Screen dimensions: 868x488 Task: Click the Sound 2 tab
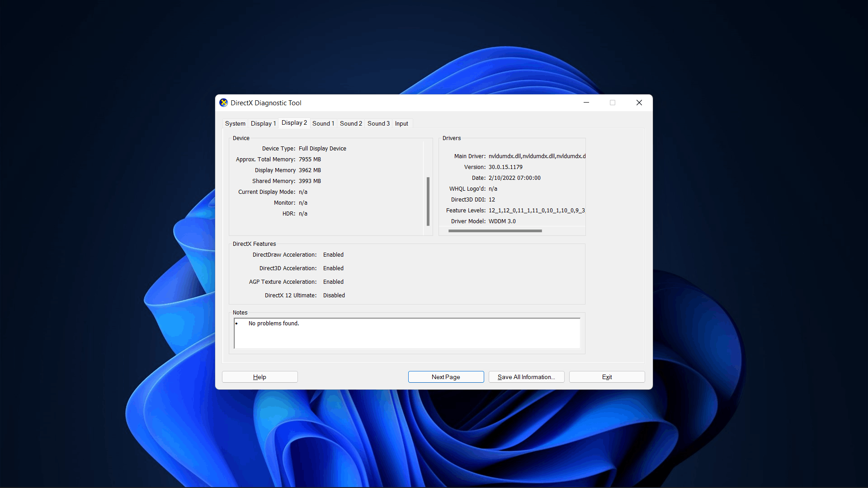(351, 123)
